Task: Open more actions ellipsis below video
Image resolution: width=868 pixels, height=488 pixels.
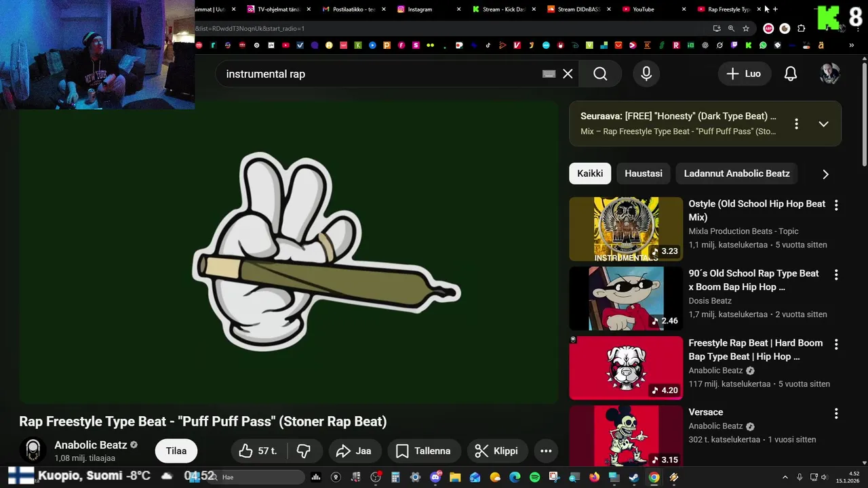Action: click(546, 451)
